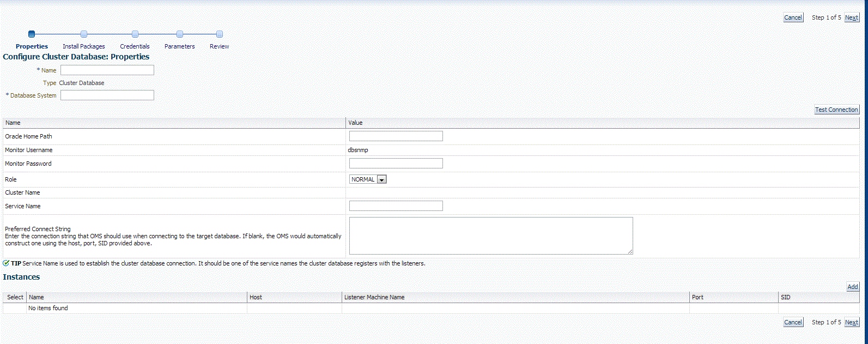Select the Review step label

[220, 46]
